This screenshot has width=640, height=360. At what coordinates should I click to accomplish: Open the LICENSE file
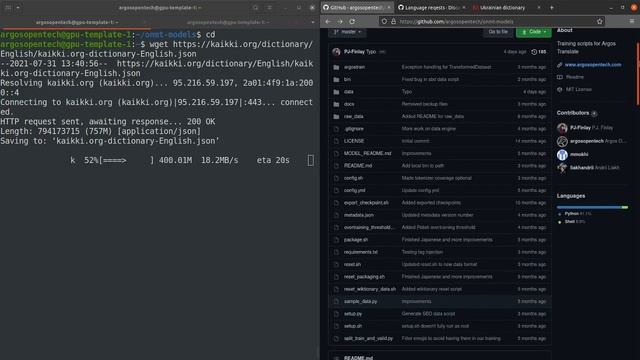coord(354,141)
